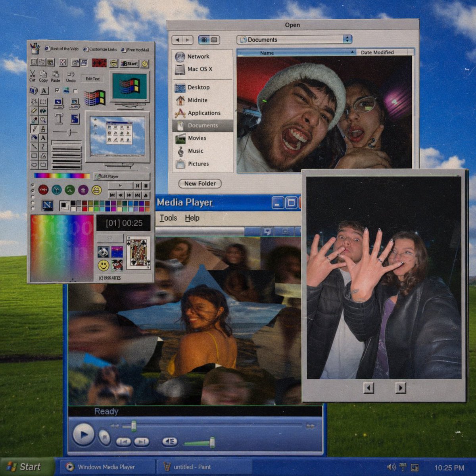Click the Undo arrow icon
476x476 pixels.
[x=71, y=74]
